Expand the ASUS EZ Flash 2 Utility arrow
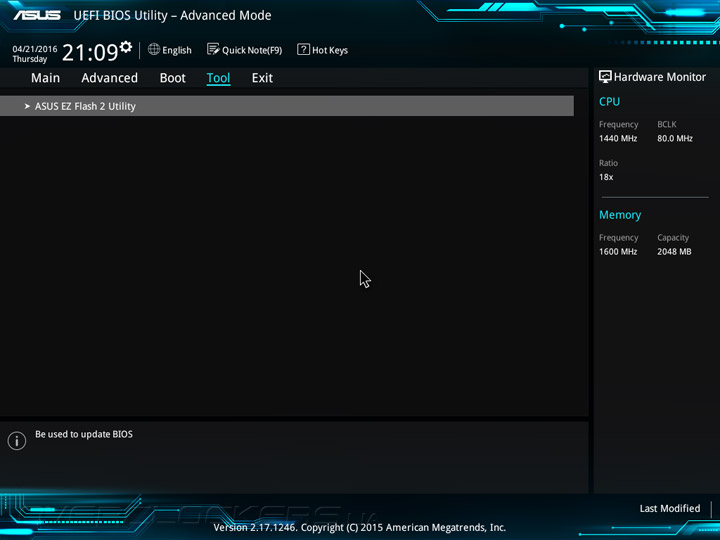720x540 pixels. point(27,106)
